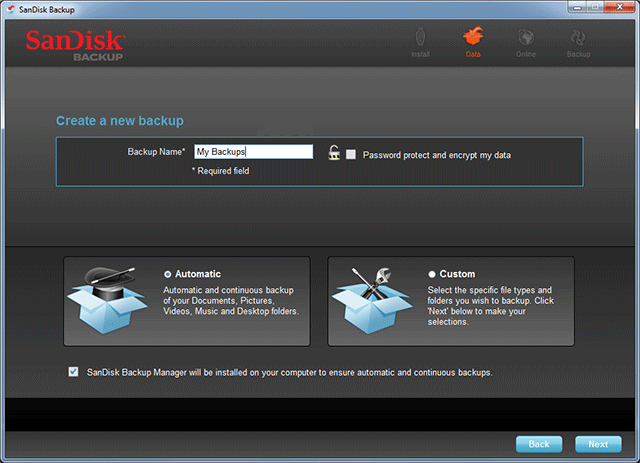Choose the Custom backup radio button
The height and width of the screenshot is (463, 640).
coord(432,274)
